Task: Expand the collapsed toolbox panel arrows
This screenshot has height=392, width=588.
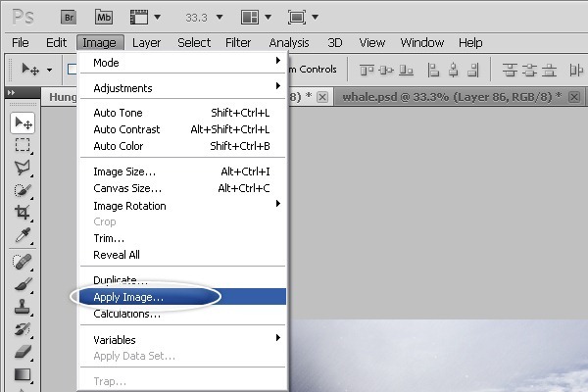Action: click(11, 93)
